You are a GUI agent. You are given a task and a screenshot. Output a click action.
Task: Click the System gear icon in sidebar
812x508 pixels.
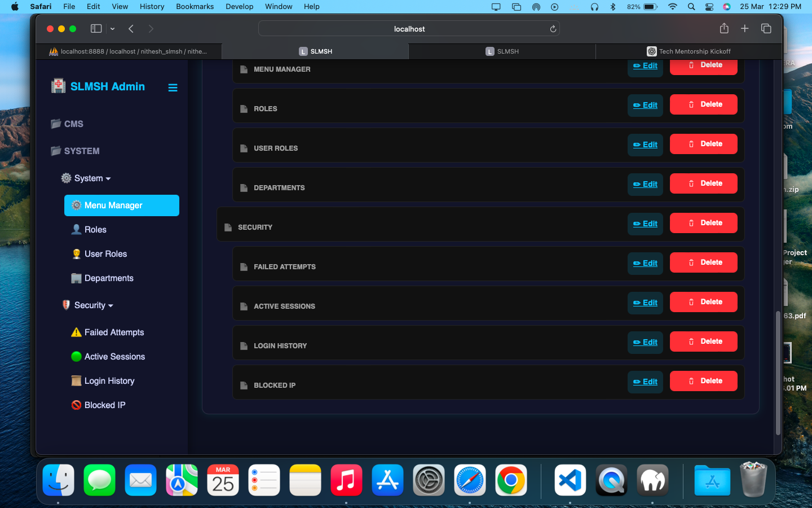[66, 178]
